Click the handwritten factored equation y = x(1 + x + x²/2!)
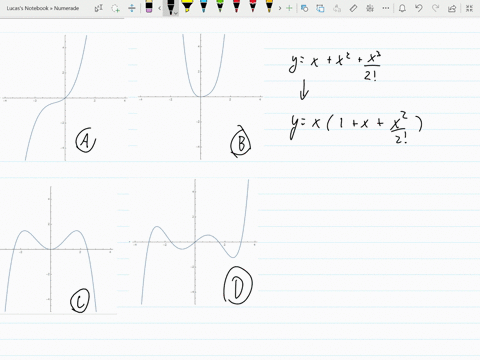The width and height of the screenshot is (480, 360). coord(356,126)
